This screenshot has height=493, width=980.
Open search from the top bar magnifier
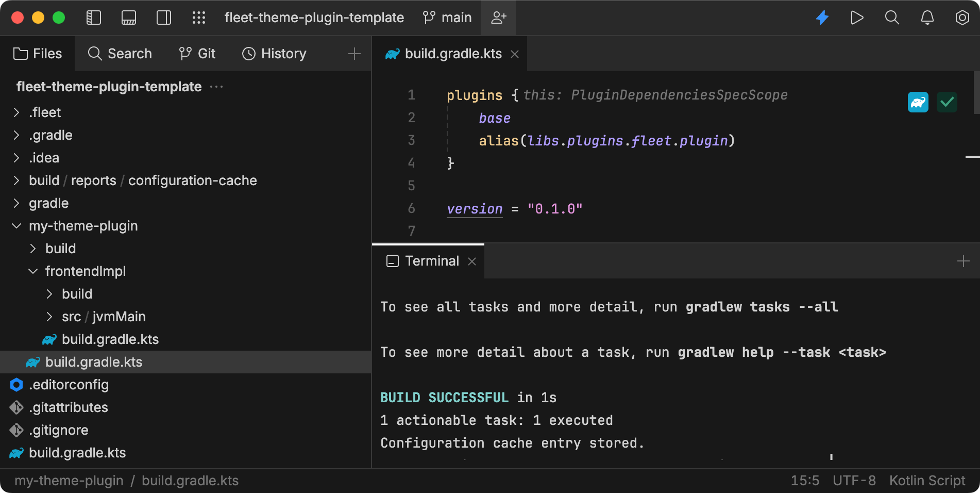click(892, 18)
